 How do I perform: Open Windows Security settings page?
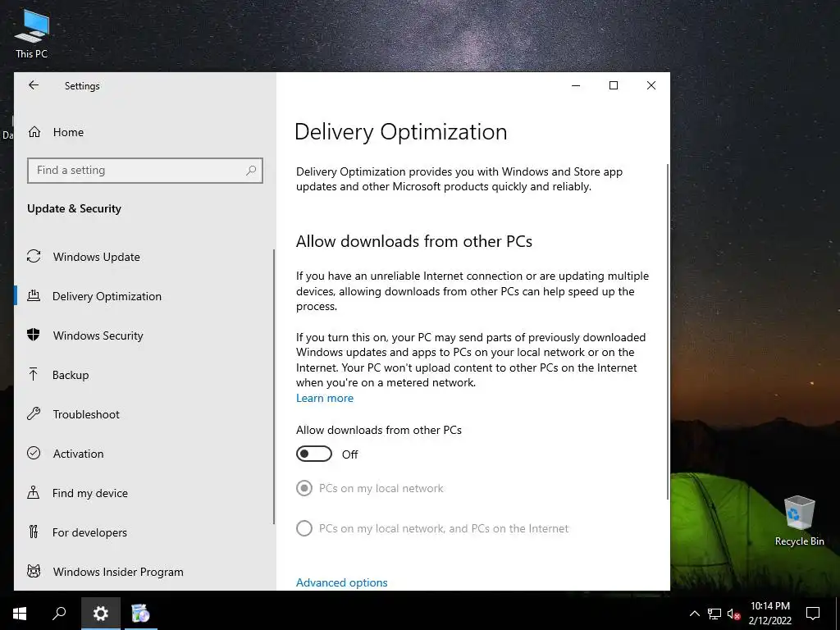tap(98, 336)
